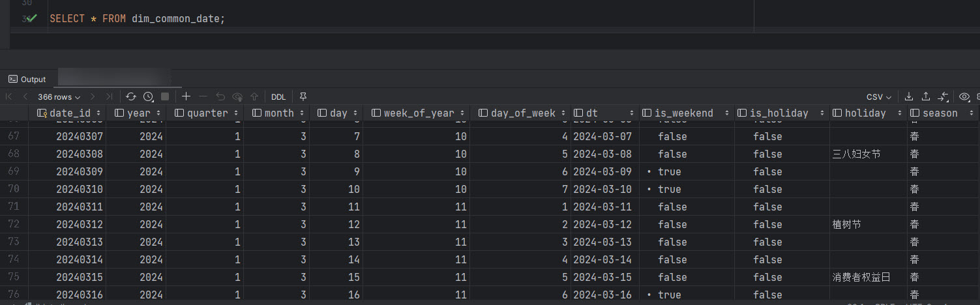The height and width of the screenshot is (305, 980).
Task: Jump to the last page of results
Action: click(109, 96)
